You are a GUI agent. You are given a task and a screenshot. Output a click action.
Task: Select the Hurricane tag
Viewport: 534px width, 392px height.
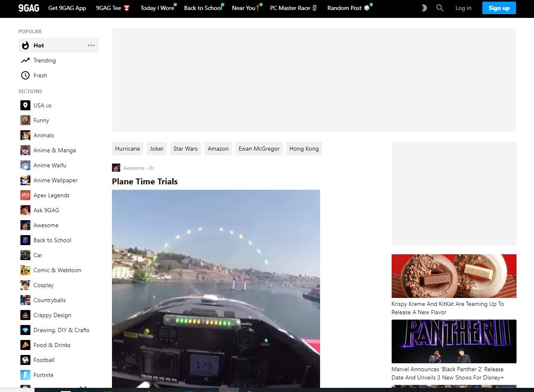pyautogui.click(x=127, y=149)
